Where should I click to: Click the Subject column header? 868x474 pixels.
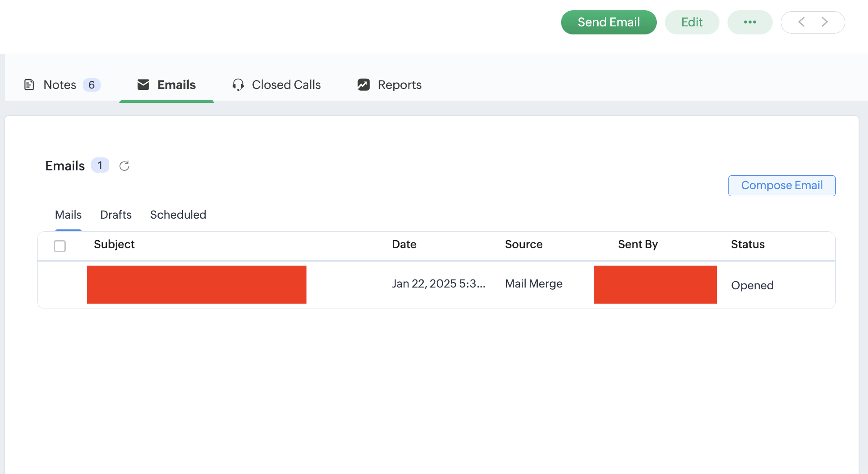(114, 244)
